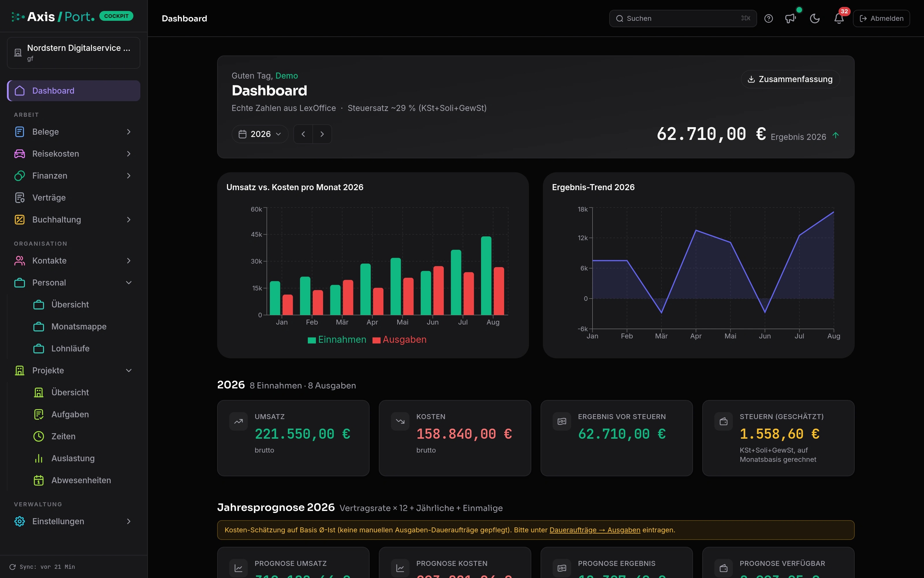Click the Reisekosten car icon
The image size is (924, 578).
[19, 154]
